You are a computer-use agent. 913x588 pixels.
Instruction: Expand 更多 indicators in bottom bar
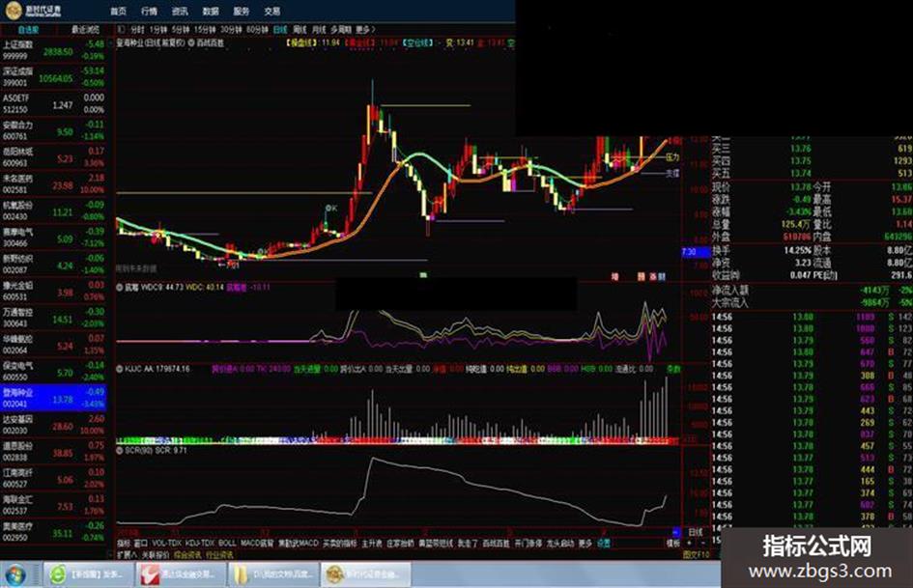coord(585,544)
